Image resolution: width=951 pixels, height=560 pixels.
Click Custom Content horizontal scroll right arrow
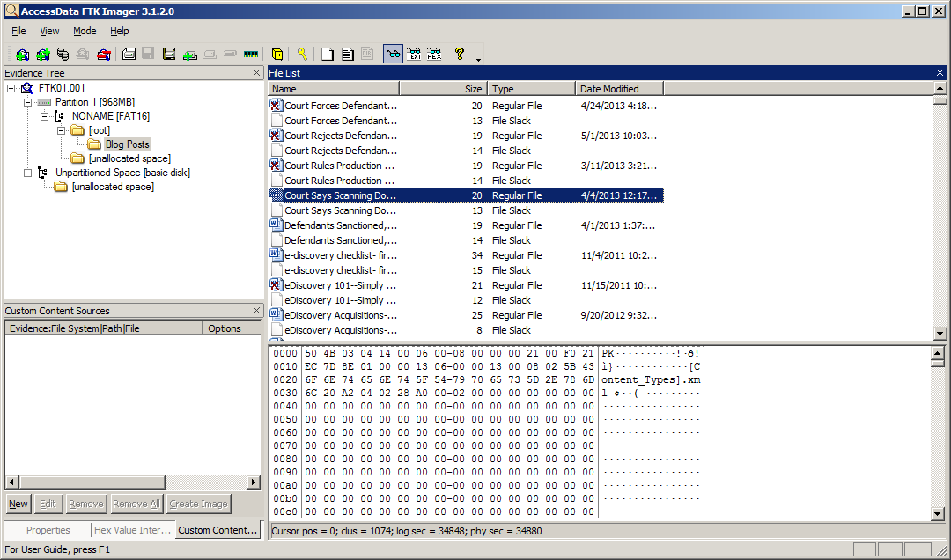254,483
